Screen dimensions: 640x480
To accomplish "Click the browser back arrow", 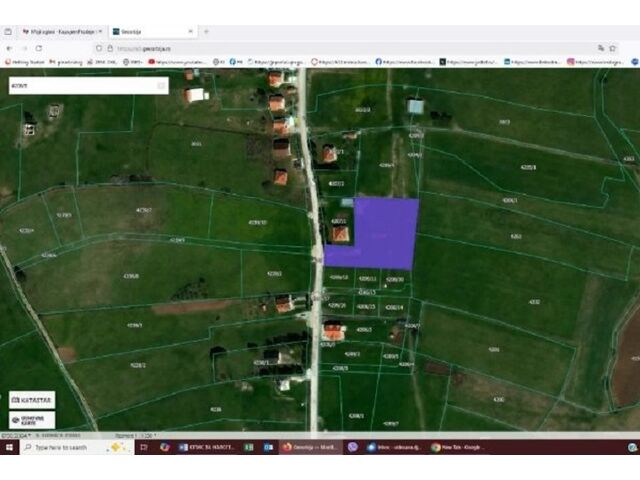I will [x=11, y=47].
